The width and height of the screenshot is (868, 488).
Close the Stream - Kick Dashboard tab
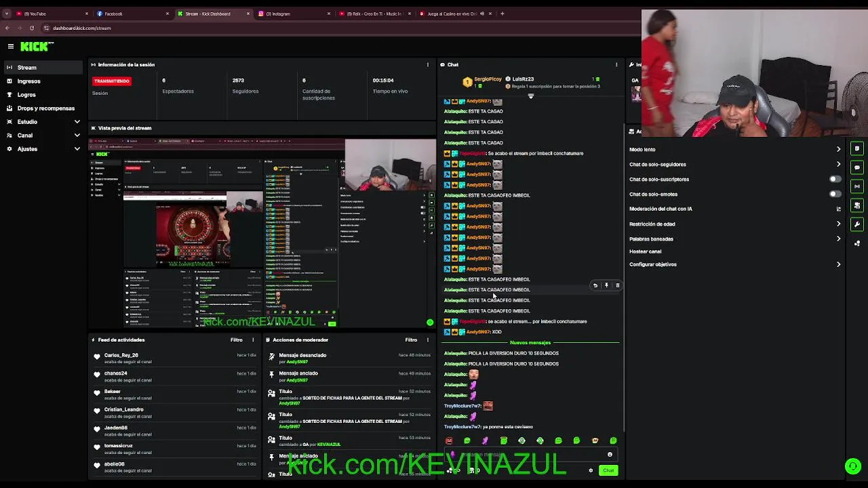point(248,14)
